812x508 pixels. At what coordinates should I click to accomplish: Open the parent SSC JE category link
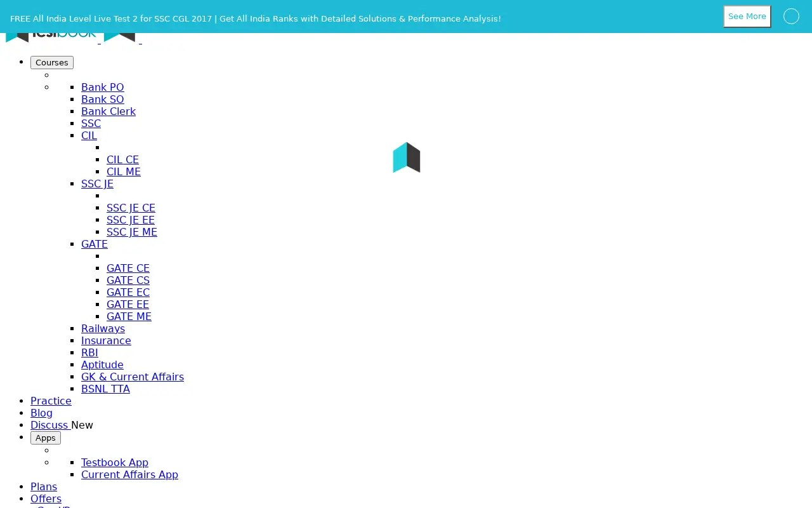tap(97, 184)
